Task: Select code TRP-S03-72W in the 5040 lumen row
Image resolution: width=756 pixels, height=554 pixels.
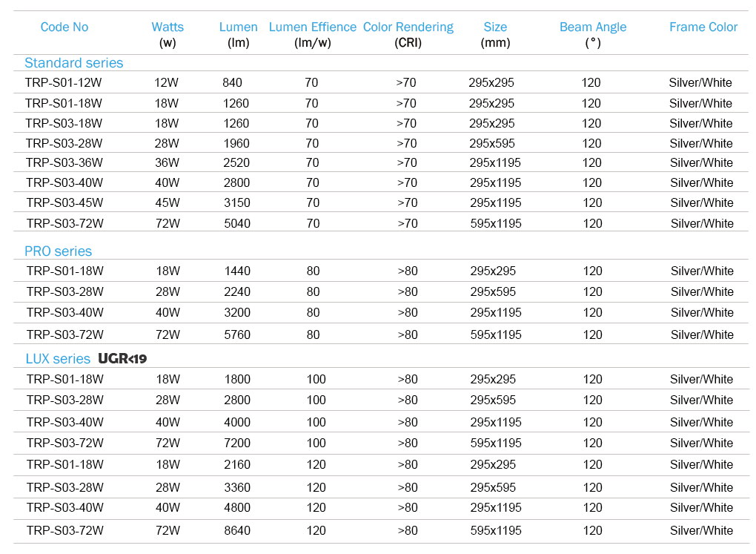Action: point(64,223)
